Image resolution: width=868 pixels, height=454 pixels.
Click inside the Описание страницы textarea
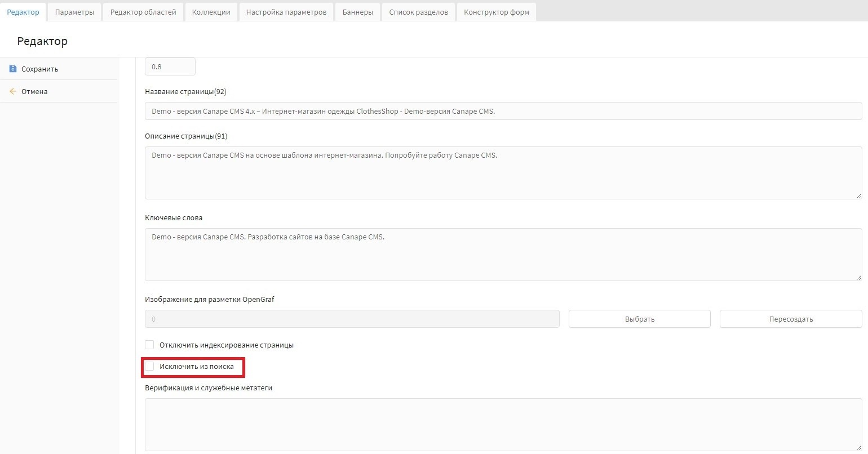(x=503, y=173)
